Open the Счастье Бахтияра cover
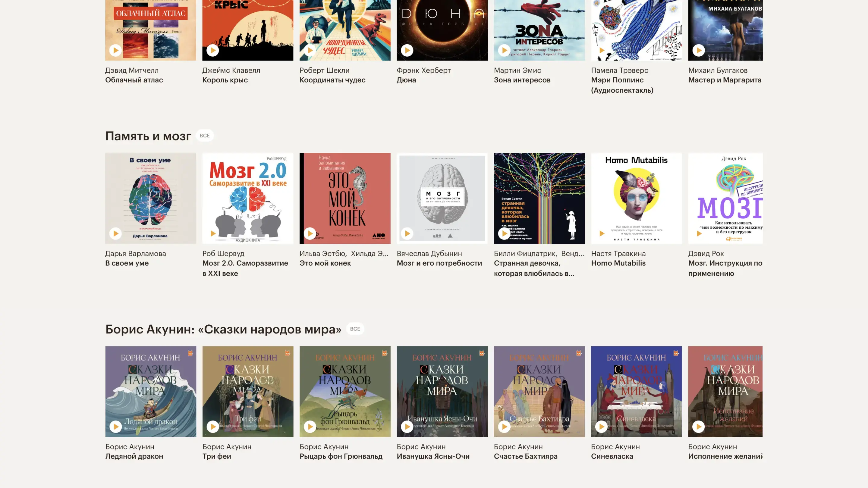The height and width of the screenshot is (488, 868). (x=539, y=391)
